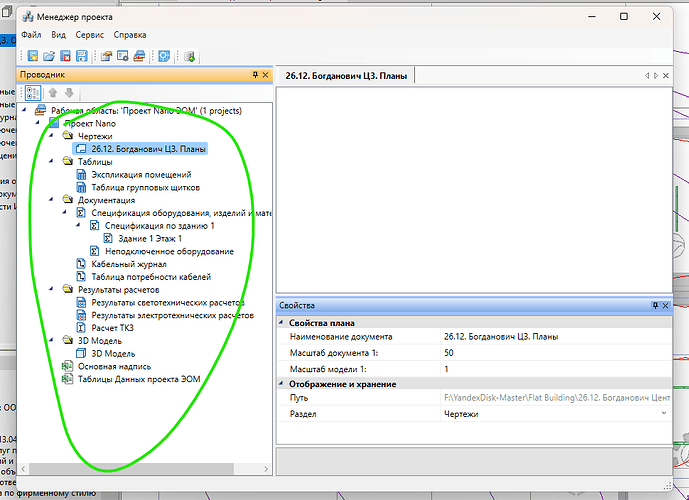Collapse Спецификация оборудования, изделий node

(x=65, y=212)
